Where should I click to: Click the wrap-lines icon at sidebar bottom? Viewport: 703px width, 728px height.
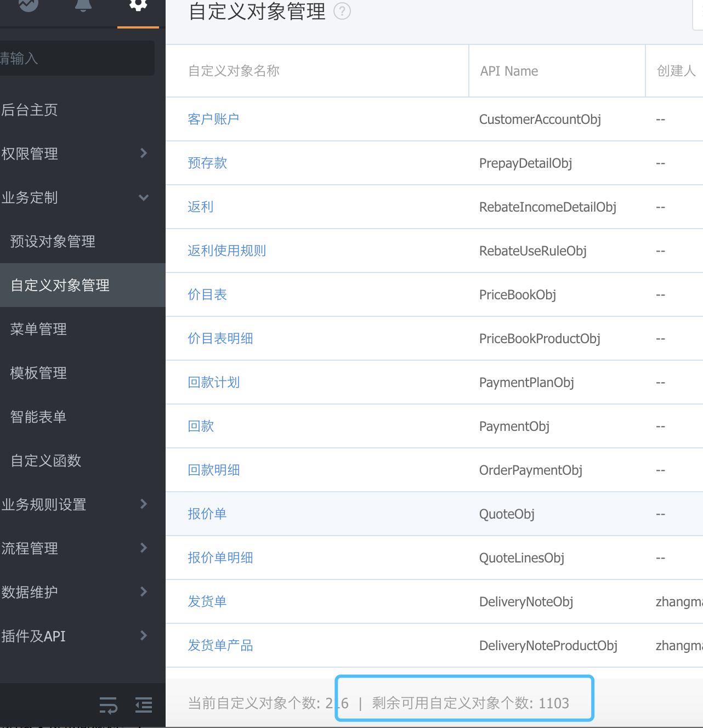109,704
